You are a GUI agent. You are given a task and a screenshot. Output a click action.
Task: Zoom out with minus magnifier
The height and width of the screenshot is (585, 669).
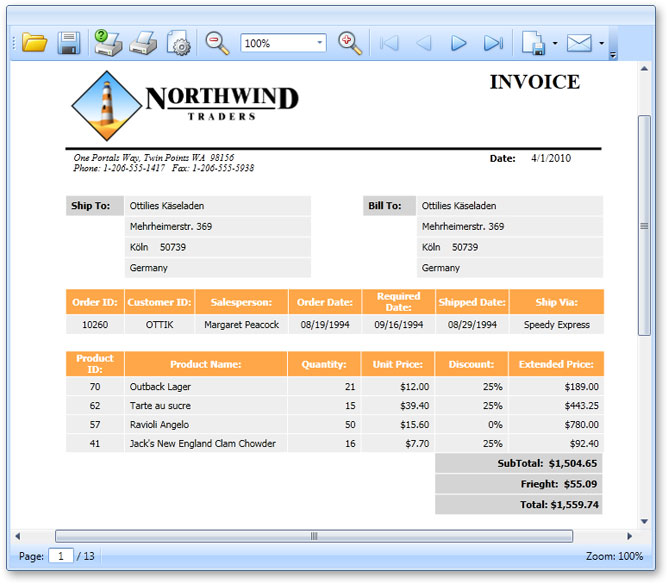217,43
